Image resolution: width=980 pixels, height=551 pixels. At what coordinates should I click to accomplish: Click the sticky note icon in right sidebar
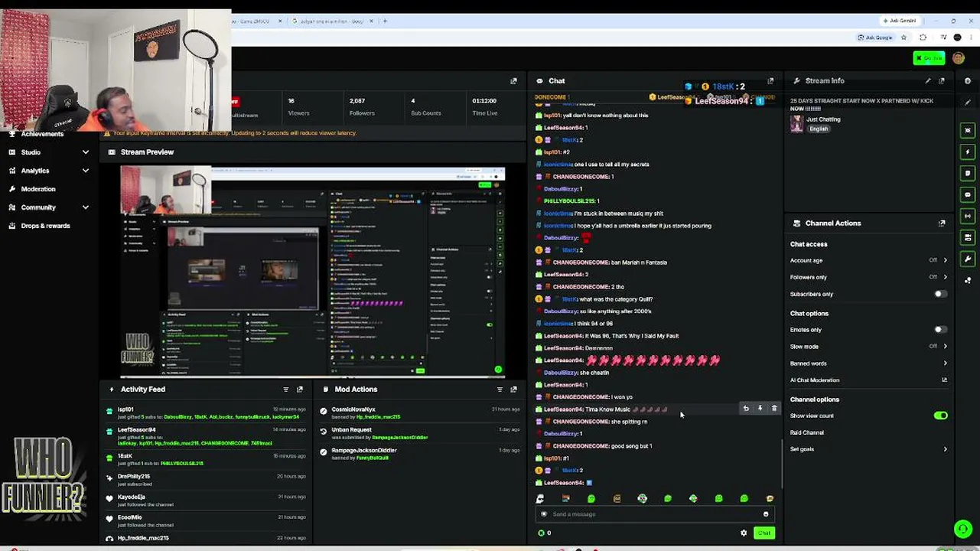968,173
